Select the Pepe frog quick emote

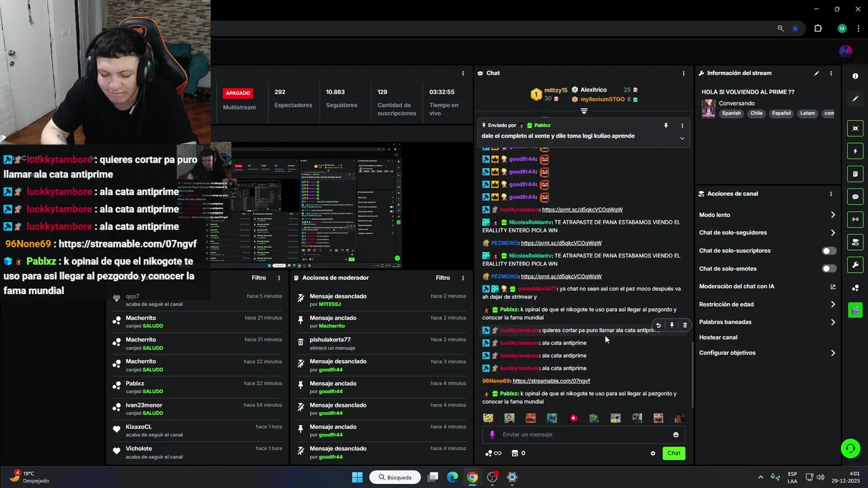point(594,418)
